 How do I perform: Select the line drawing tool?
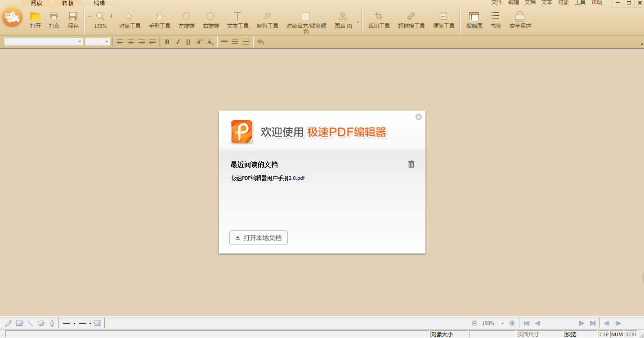[x=30, y=323]
